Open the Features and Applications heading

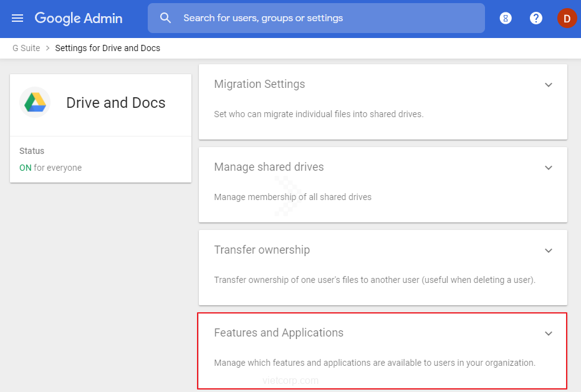click(279, 333)
